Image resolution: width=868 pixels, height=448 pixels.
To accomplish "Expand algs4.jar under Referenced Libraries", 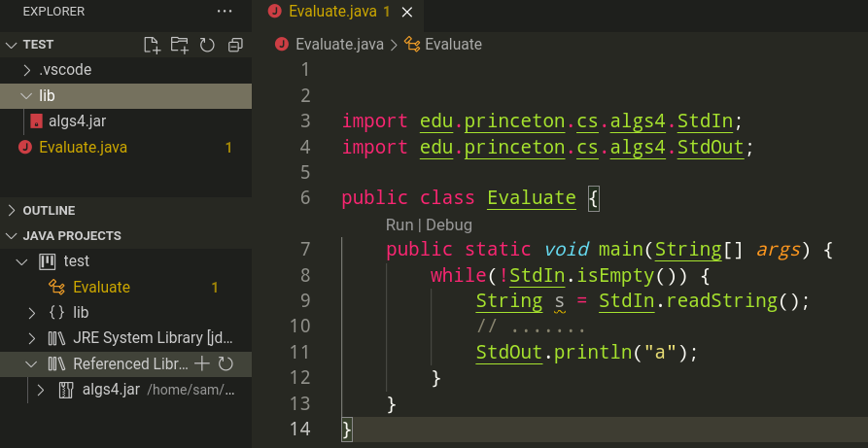I will click(x=41, y=390).
